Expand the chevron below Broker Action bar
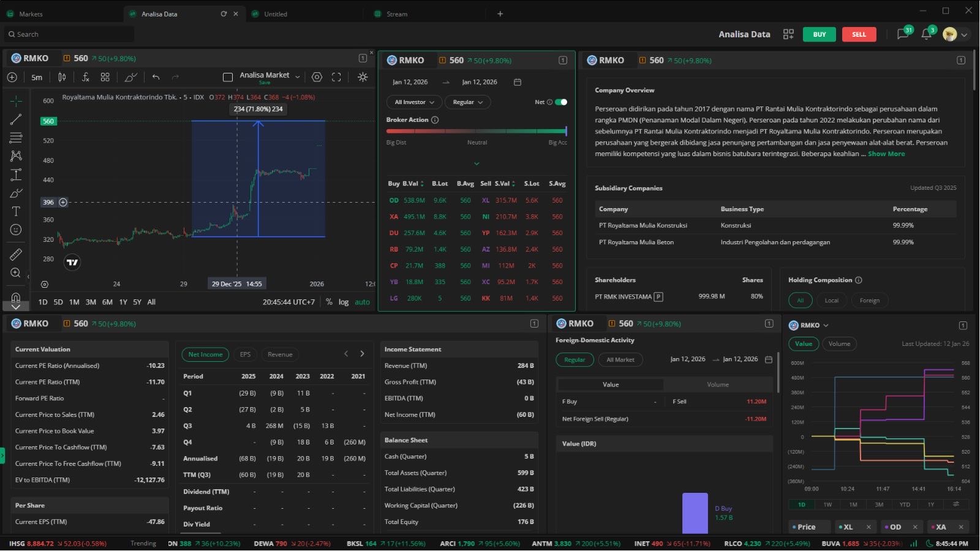Screen dimensions: 980x551 click(x=477, y=163)
